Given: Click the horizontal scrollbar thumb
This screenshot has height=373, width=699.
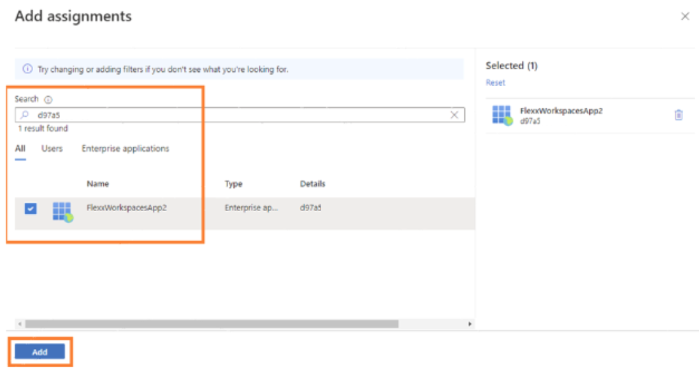Looking at the screenshot, I should coord(212,324).
